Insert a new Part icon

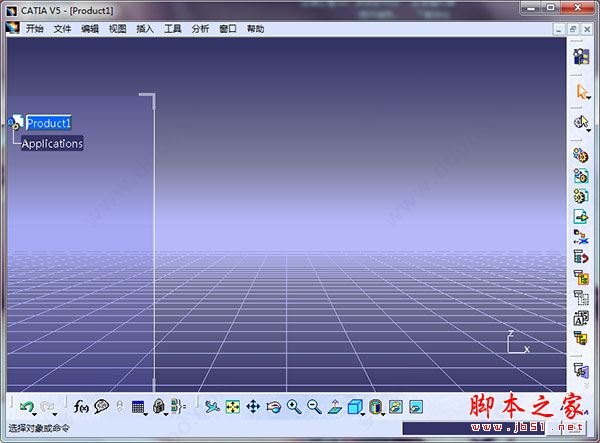[581, 196]
